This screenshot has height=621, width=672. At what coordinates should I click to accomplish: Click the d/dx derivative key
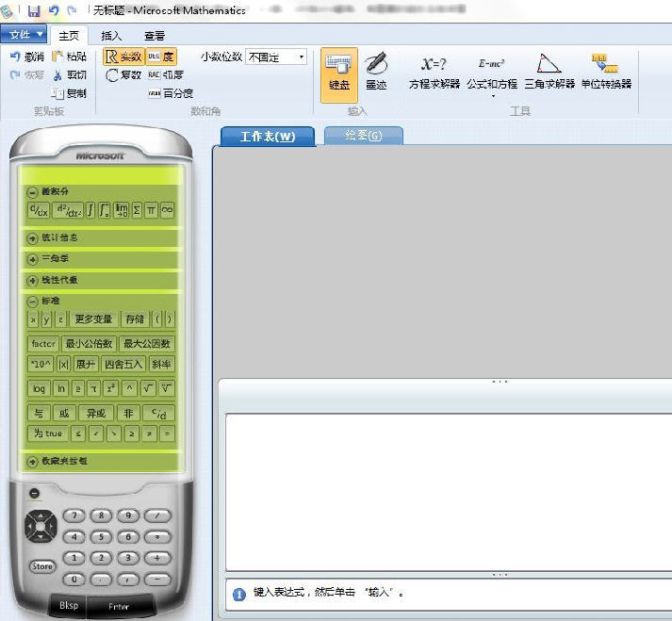pyautogui.click(x=39, y=210)
